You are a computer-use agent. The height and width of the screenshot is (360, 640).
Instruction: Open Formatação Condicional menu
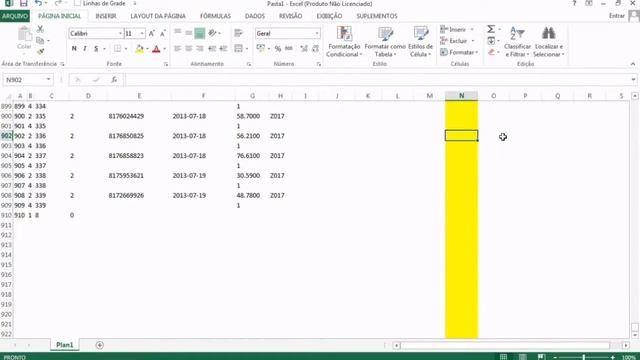pos(344,41)
